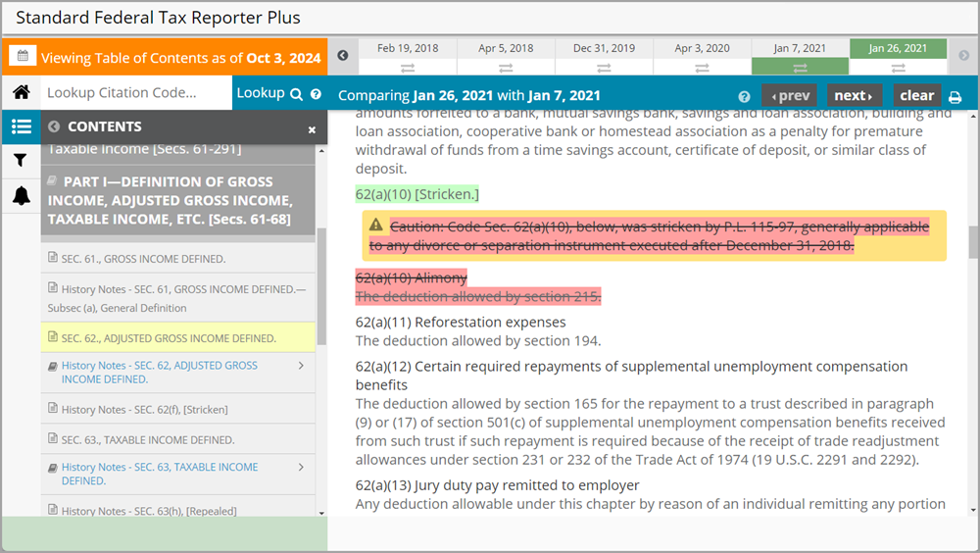Click the Lookup search magnifier icon

click(296, 94)
